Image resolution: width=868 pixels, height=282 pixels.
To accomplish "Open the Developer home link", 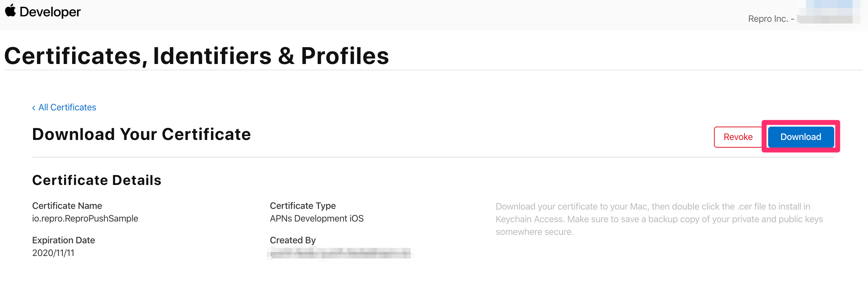I will (50, 12).
